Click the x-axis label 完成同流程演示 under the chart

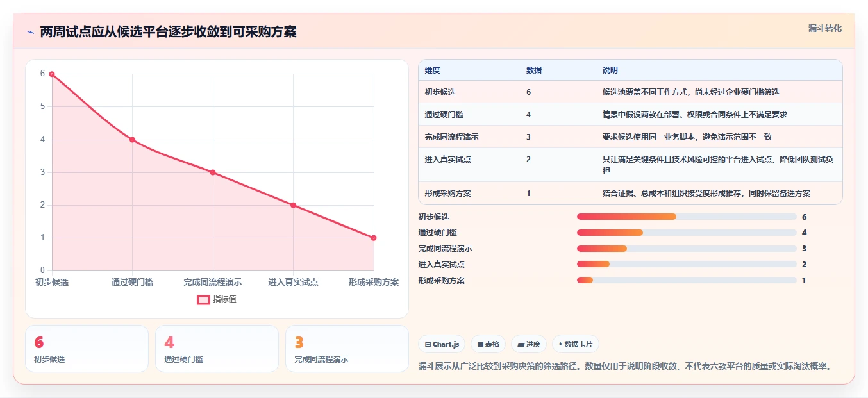(x=213, y=282)
